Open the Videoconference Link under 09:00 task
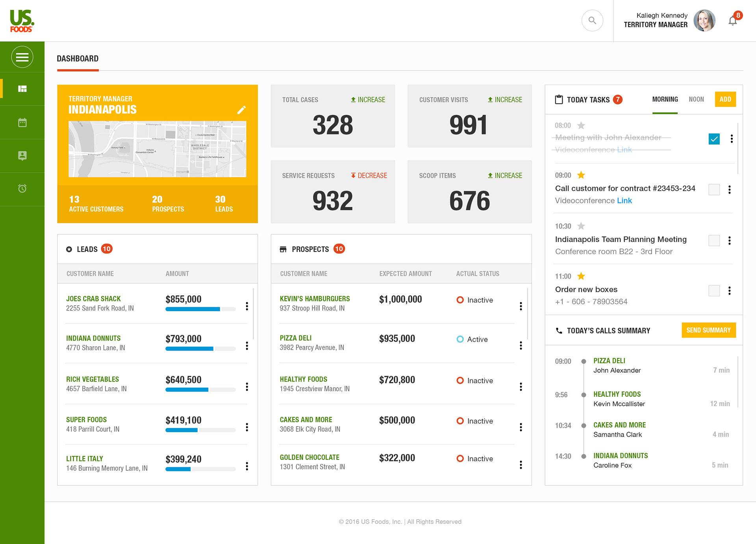 [624, 201]
